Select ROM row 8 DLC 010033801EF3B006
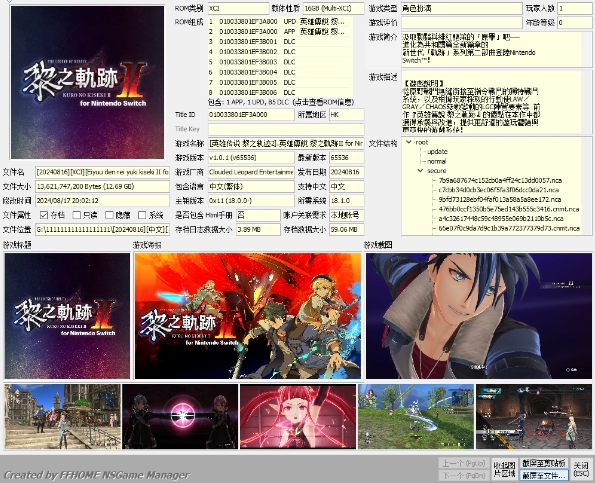This screenshot has width=595, height=483. click(280, 93)
